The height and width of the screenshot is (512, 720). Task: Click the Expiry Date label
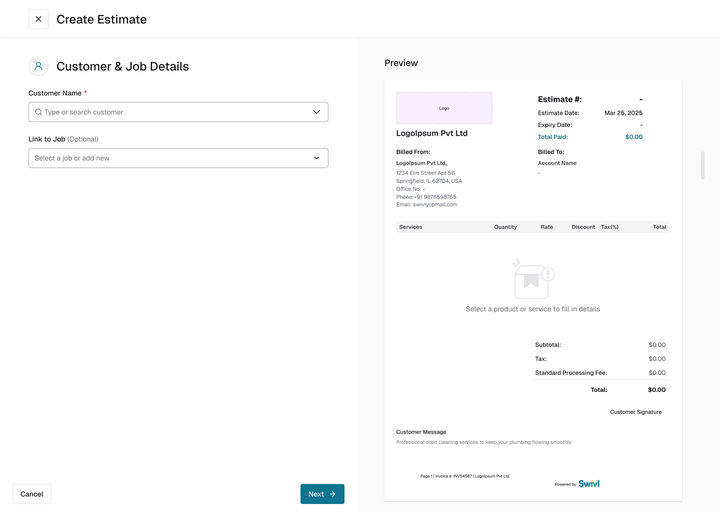click(x=555, y=125)
